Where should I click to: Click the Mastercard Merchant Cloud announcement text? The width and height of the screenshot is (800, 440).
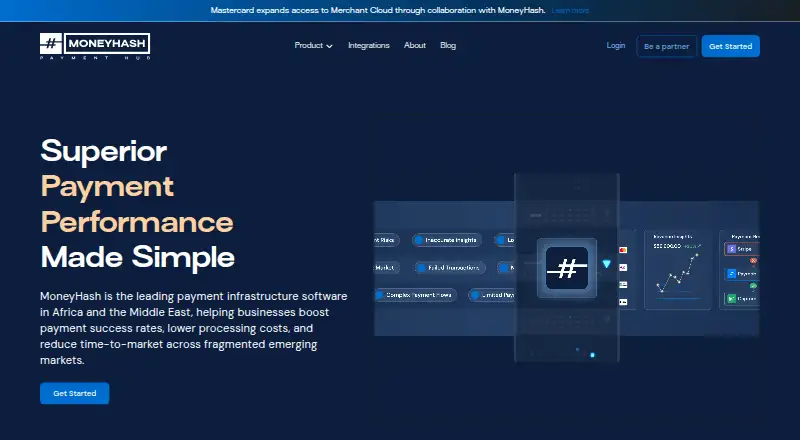[x=378, y=10]
